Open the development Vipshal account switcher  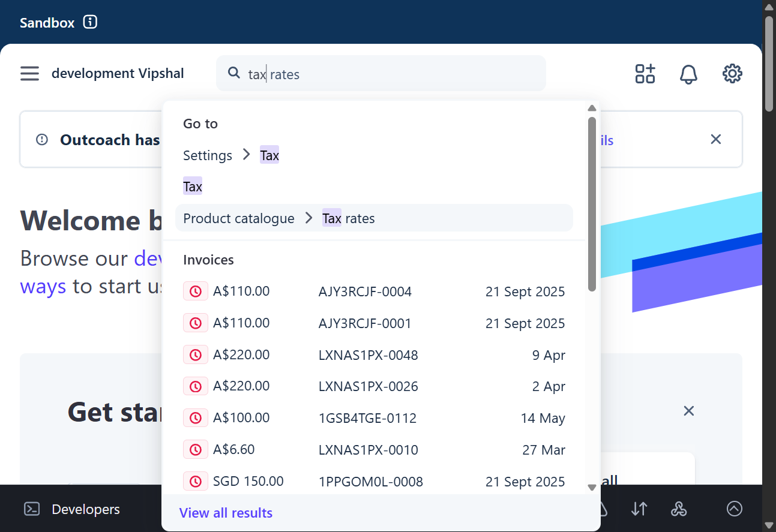[118, 73]
